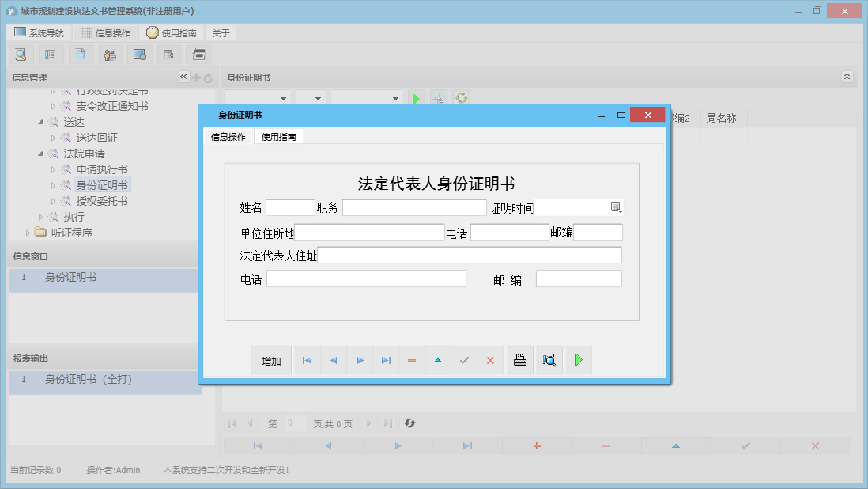Click the printer icon in dialog footer

pos(520,360)
